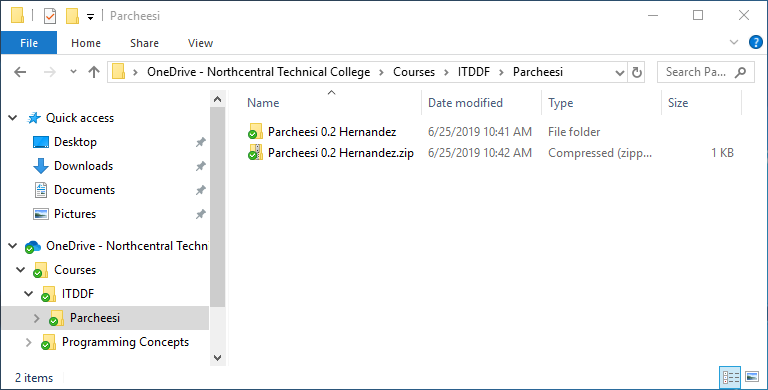Click the pin icon beside Desktop
Screen dimensions: 768x390
pyautogui.click(x=200, y=142)
